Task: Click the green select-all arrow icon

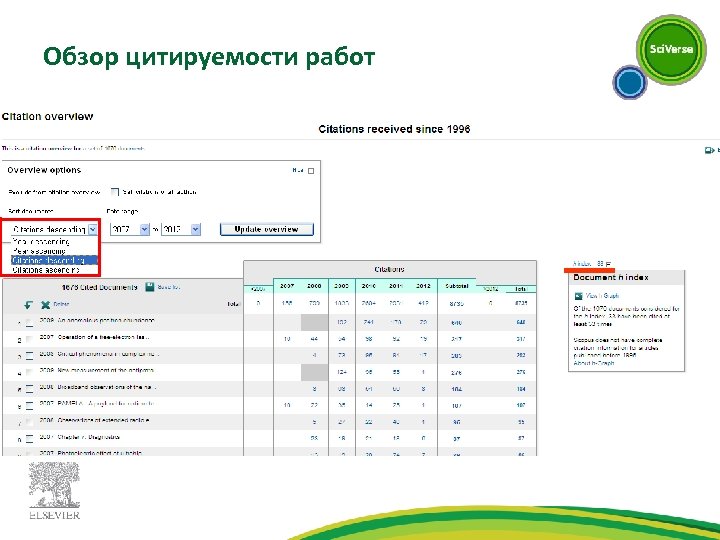Action: 28,305
